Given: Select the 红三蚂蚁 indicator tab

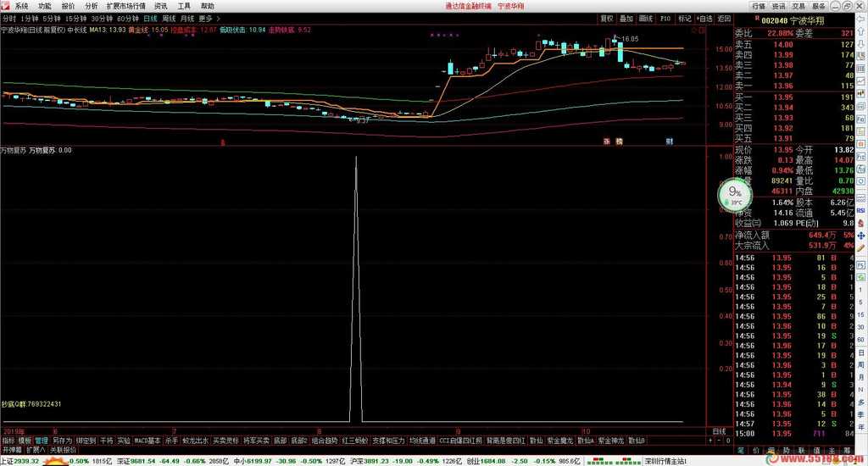Looking at the screenshot, I should coord(355,441).
